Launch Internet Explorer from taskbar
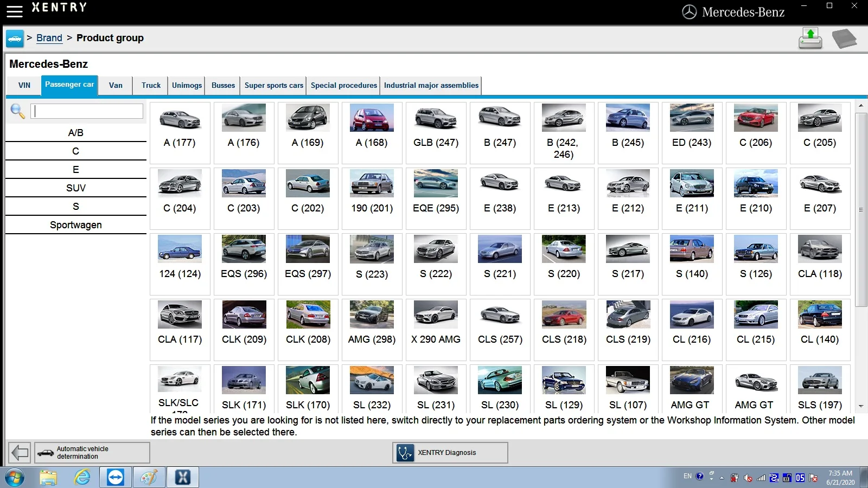868x488 pixels. click(82, 478)
